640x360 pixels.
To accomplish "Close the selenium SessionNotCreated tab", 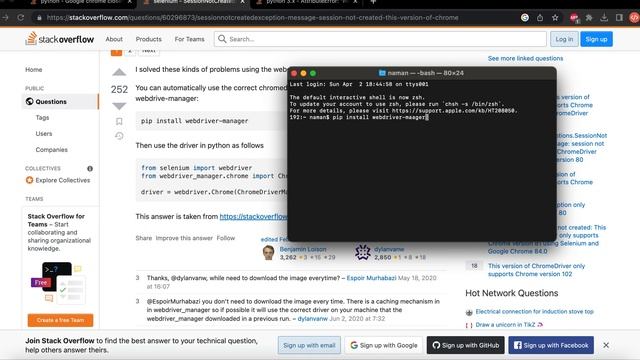I will point(242,2).
